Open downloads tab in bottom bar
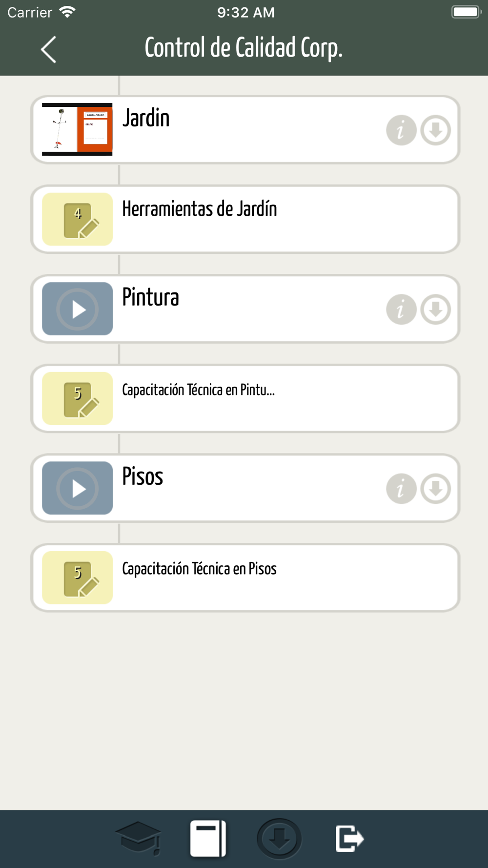The height and width of the screenshot is (868, 488). point(279,839)
